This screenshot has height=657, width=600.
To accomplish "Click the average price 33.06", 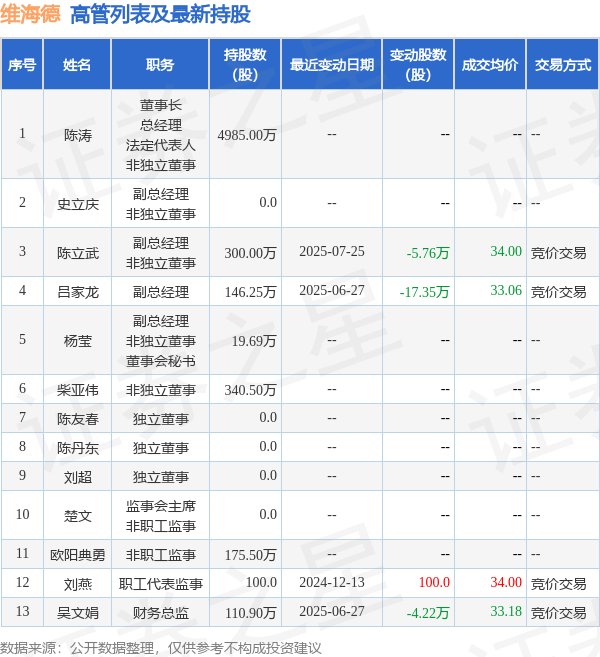I will click(506, 290).
